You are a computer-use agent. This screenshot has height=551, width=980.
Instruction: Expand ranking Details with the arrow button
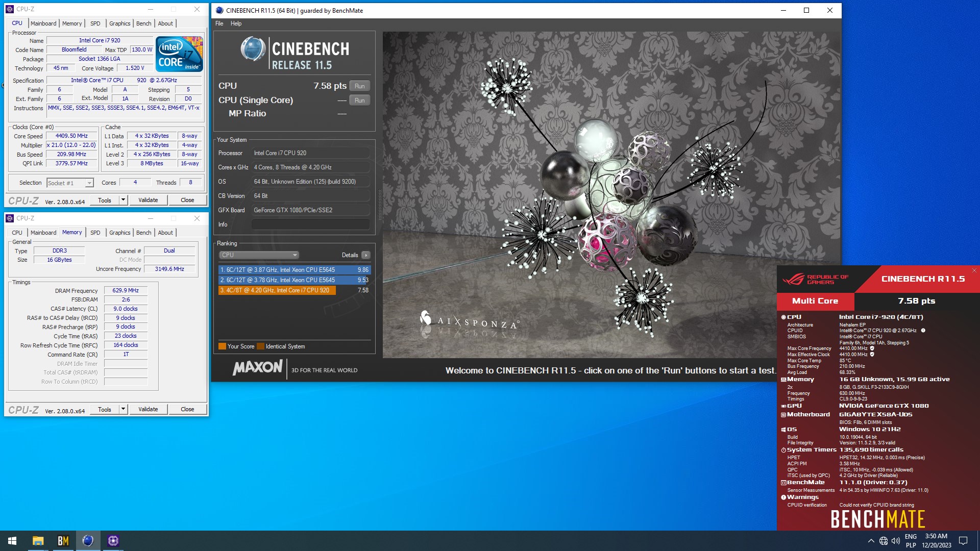point(366,255)
